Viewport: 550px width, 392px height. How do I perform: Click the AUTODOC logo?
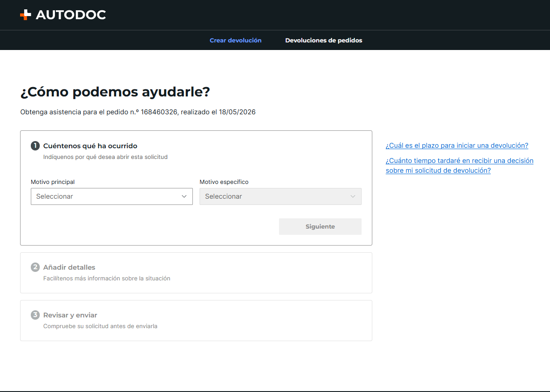[63, 15]
